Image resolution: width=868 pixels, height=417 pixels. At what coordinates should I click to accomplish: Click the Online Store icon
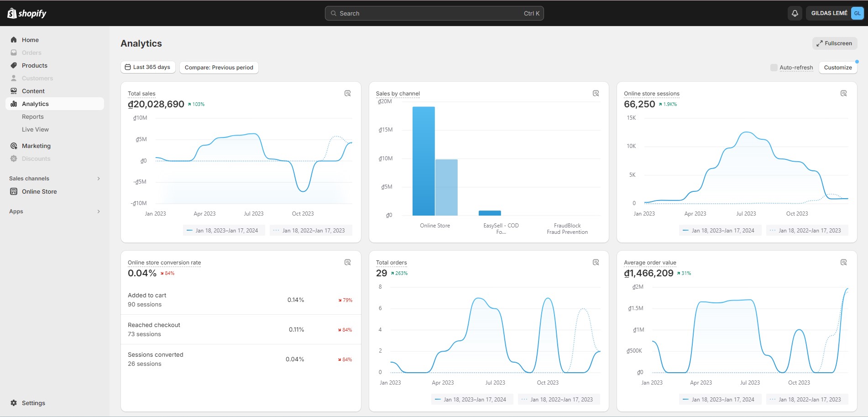tap(14, 191)
